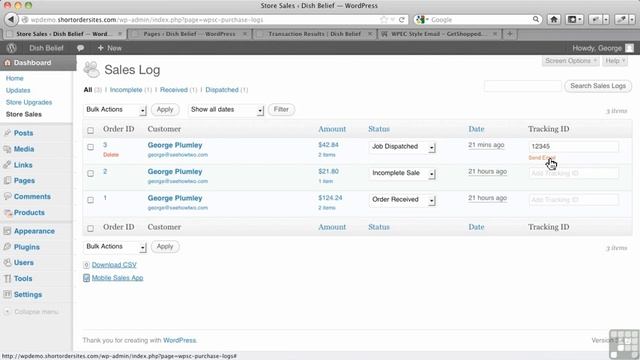Expand the Screen Options panel
Viewport: 640px width, 360px height.
(x=571, y=61)
